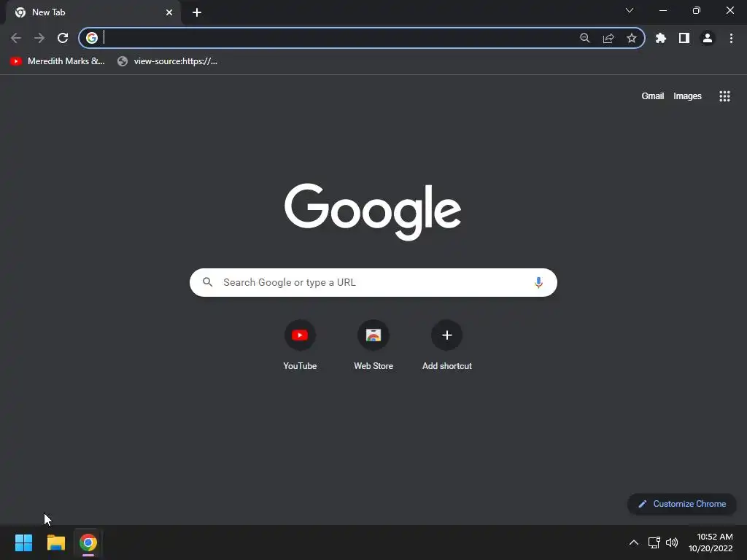
Task: Open the view-source bookmark
Action: (167, 61)
